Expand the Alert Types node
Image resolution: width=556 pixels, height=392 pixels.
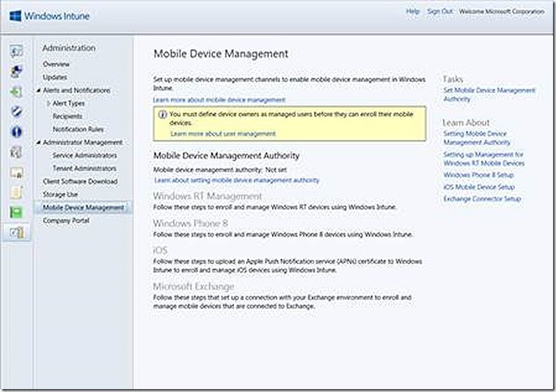pos(48,103)
